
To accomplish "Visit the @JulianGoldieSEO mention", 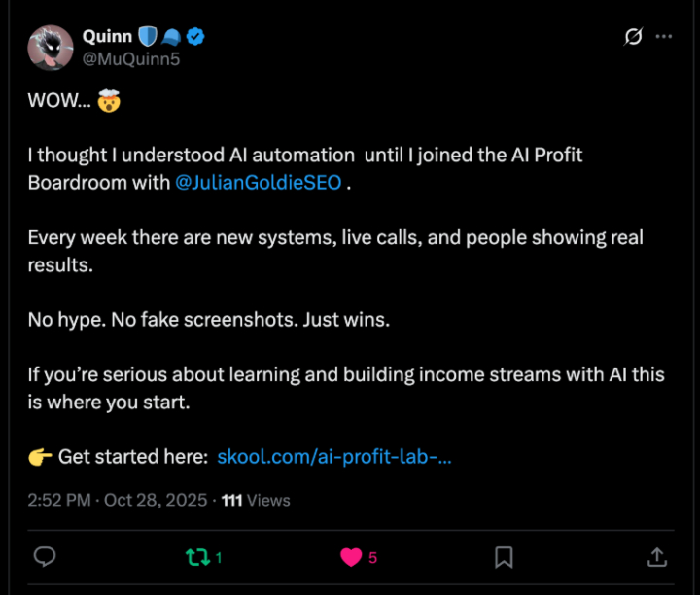I will click(259, 182).
